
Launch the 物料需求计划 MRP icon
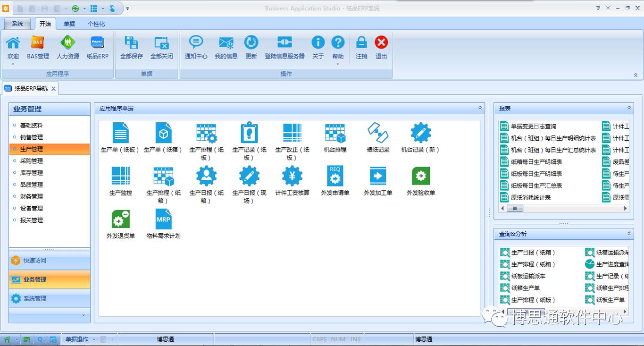(x=163, y=219)
